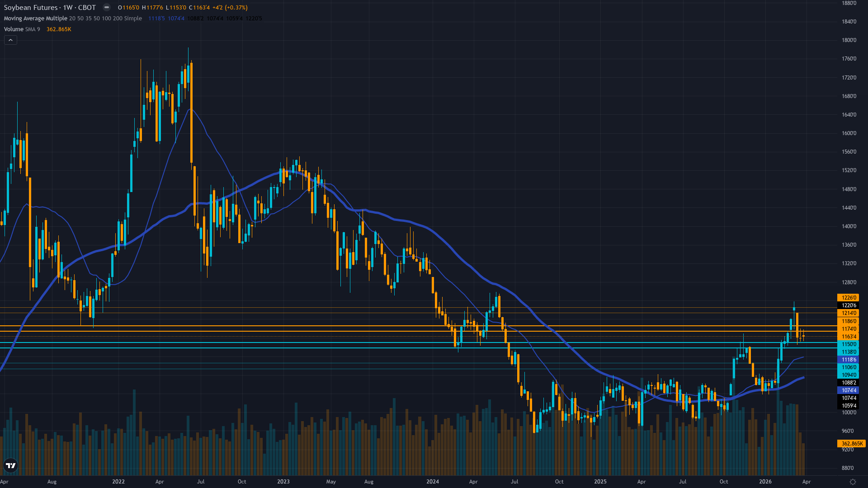868x488 pixels.
Task: Select the black 1088'2 price axis label
Action: 849,383
